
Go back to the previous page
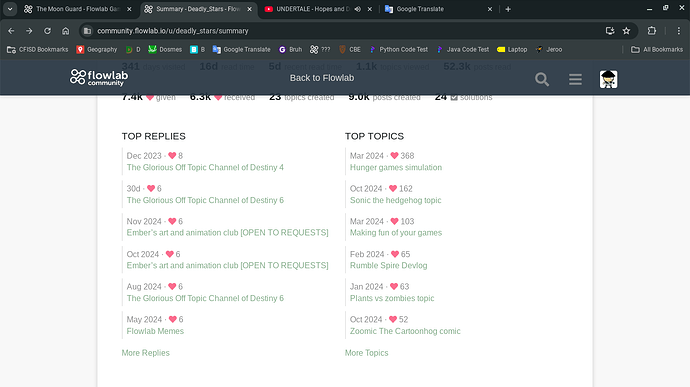pyautogui.click(x=11, y=31)
